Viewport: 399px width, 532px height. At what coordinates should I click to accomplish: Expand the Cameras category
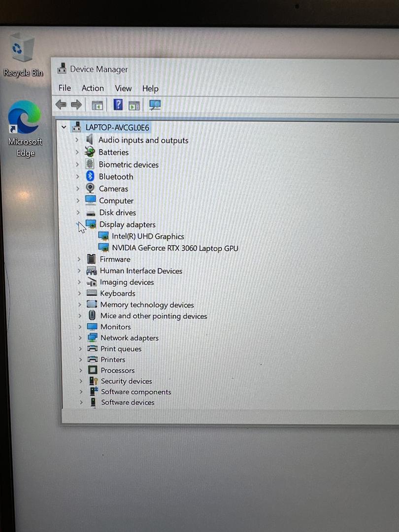click(78, 188)
